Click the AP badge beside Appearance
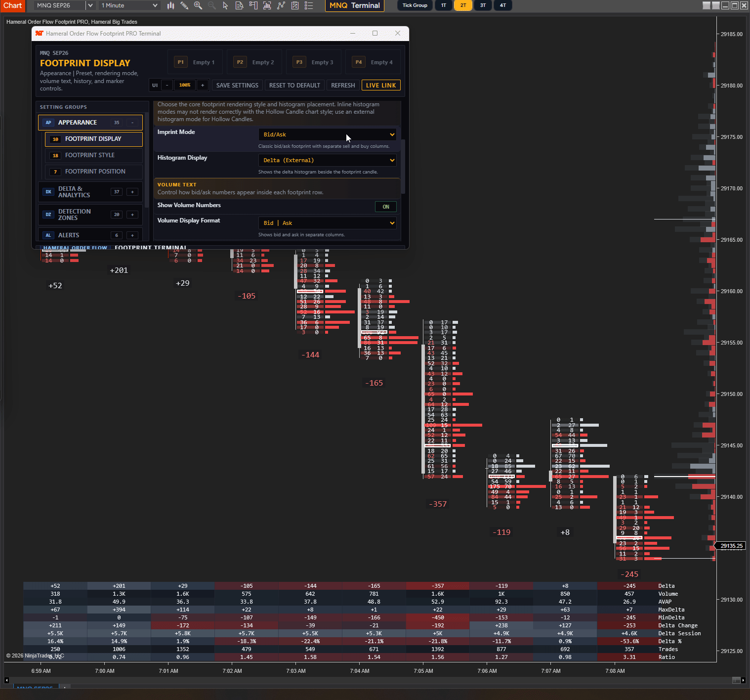This screenshot has height=700, width=750. click(48, 123)
